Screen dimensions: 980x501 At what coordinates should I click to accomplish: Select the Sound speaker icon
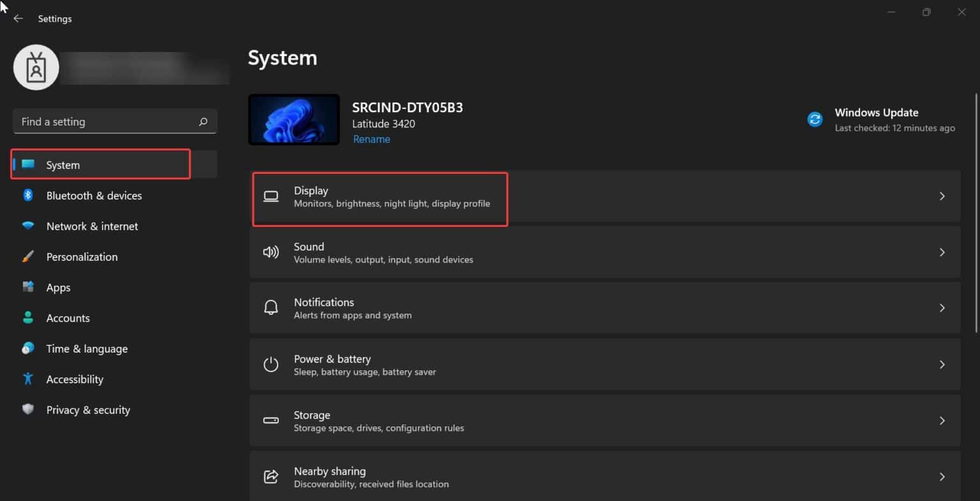click(x=271, y=252)
